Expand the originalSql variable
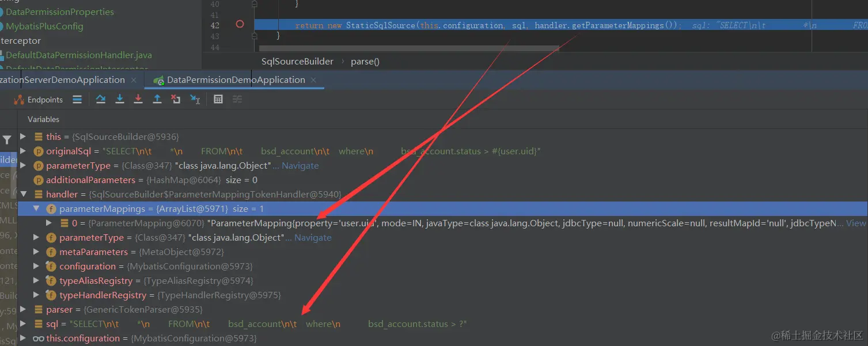The width and height of the screenshot is (868, 346). [x=23, y=151]
